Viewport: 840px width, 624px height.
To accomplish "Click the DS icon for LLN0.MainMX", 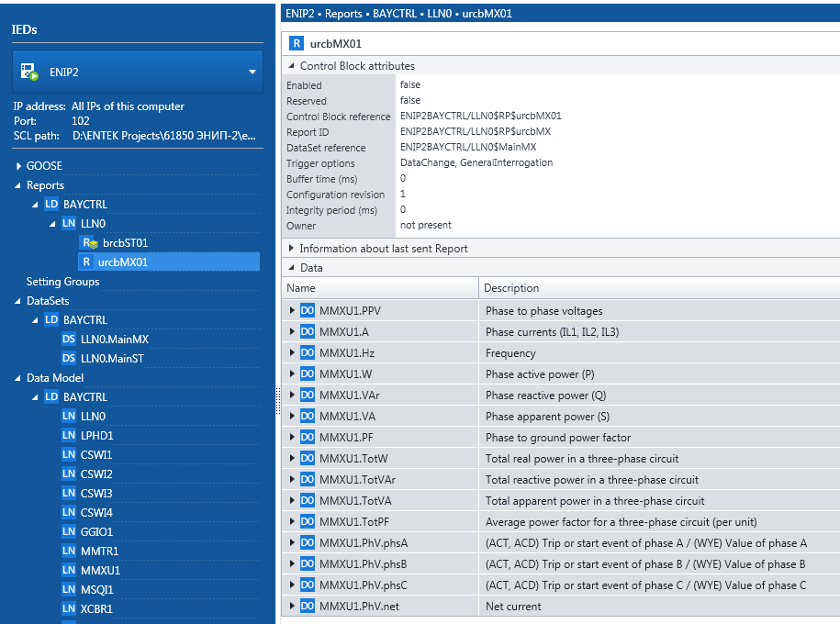I will point(69,340).
